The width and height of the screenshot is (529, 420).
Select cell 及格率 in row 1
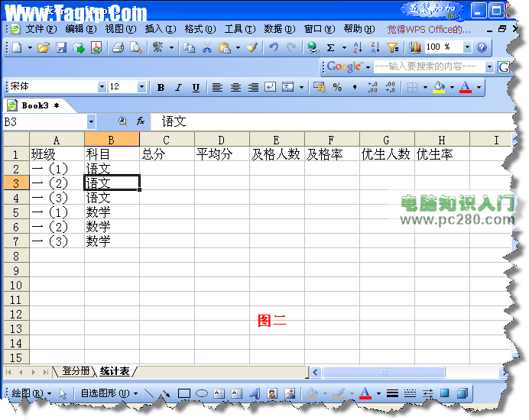tap(332, 154)
